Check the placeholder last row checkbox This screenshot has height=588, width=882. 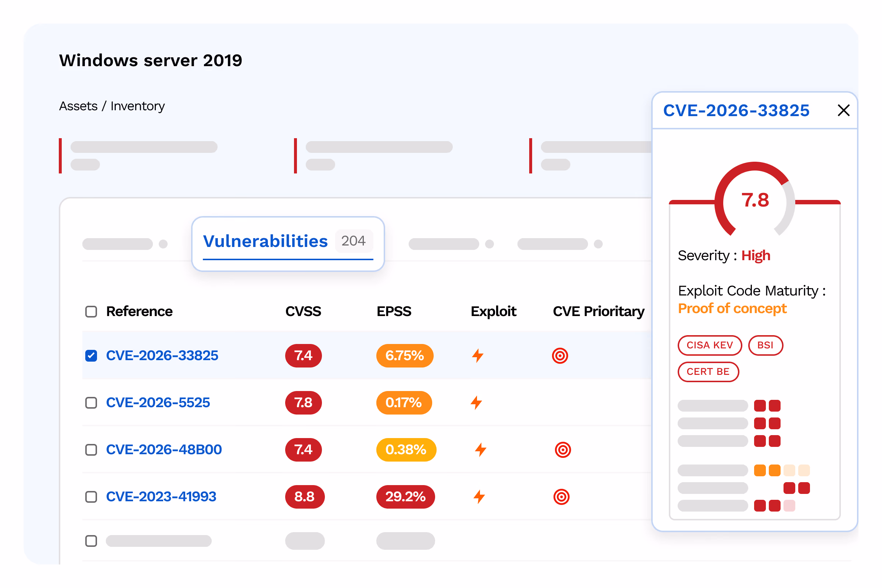pyautogui.click(x=91, y=541)
